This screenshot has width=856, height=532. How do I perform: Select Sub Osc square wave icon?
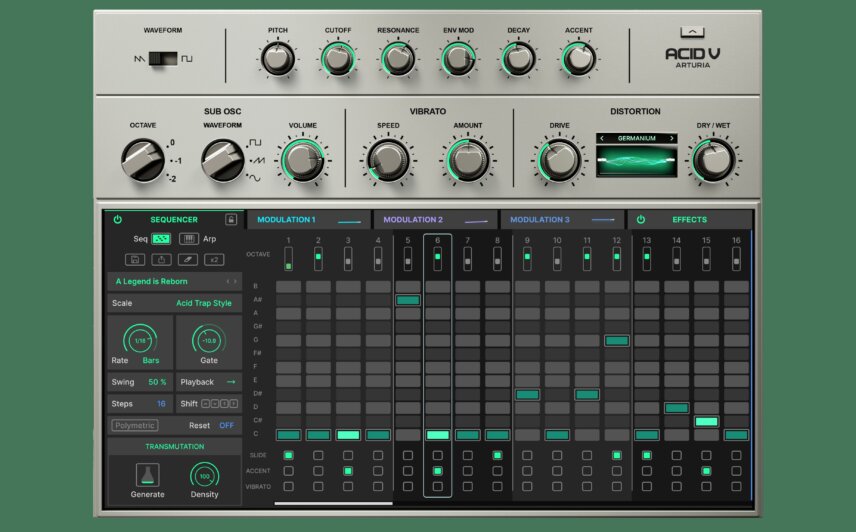pos(255,142)
